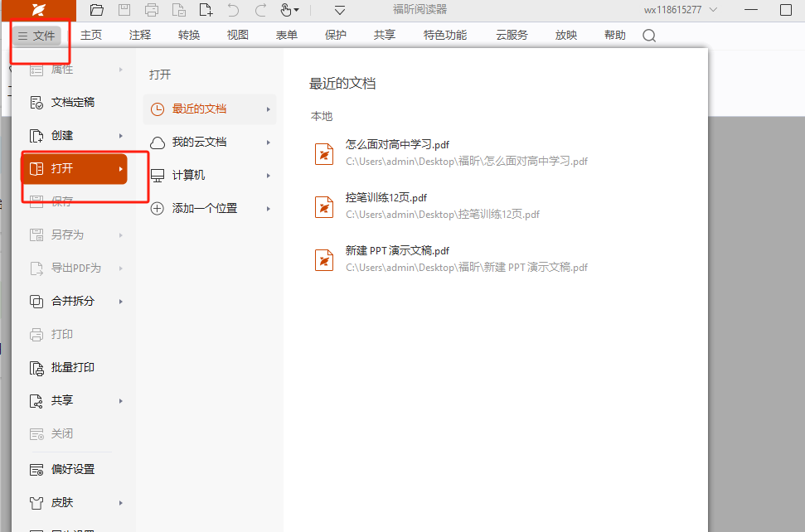
Task: Click the search magnifier icon in menu bar
Action: (649, 36)
